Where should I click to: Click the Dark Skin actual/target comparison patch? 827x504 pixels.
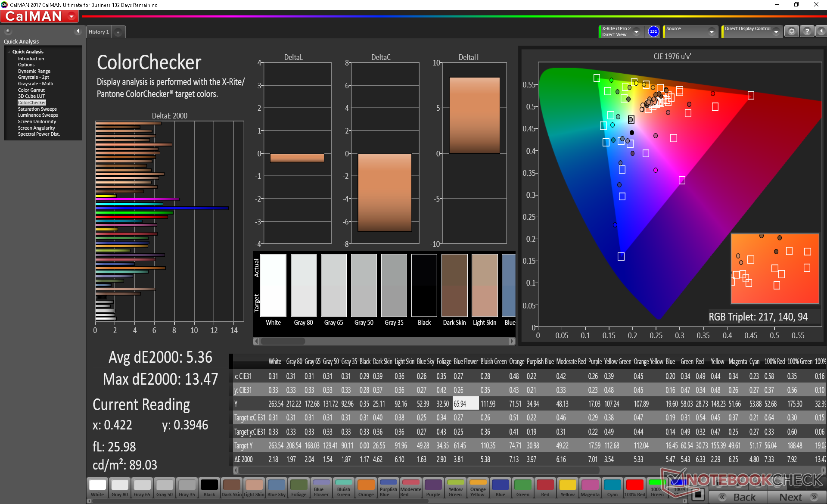(x=454, y=286)
